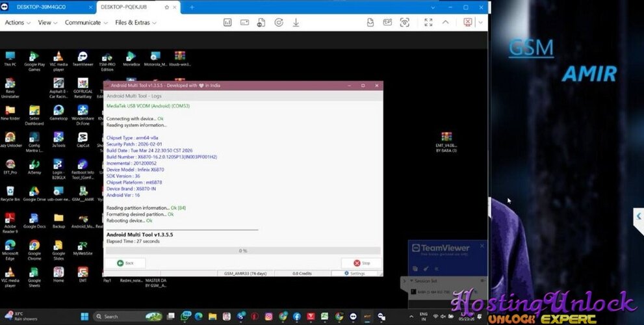Open the Files & Extras menu
Screen dimensions: 644x325
click(136, 23)
